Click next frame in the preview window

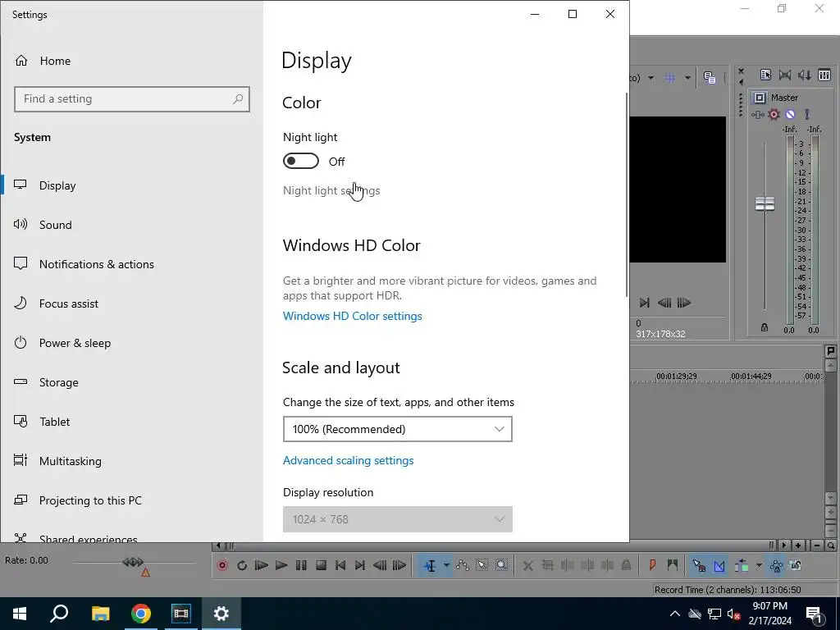click(x=683, y=303)
